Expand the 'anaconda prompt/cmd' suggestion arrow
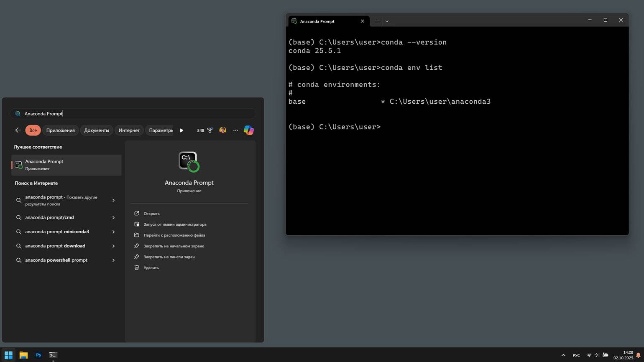The width and height of the screenshot is (644, 362). click(x=113, y=217)
